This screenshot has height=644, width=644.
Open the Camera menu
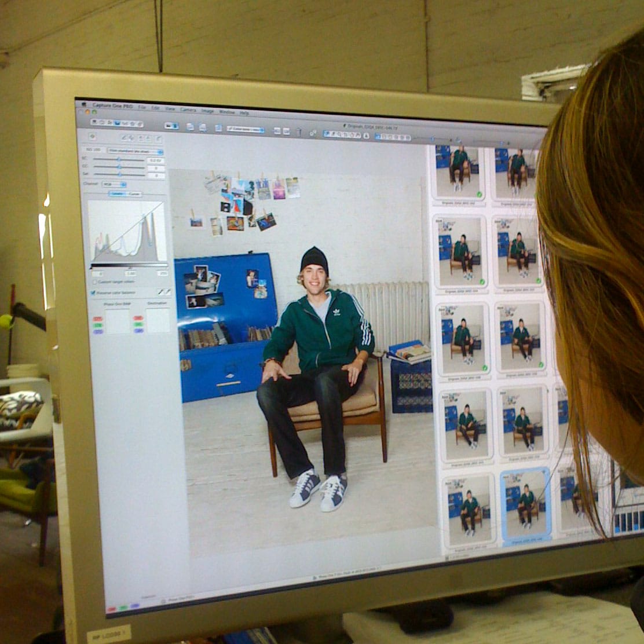click(188, 109)
